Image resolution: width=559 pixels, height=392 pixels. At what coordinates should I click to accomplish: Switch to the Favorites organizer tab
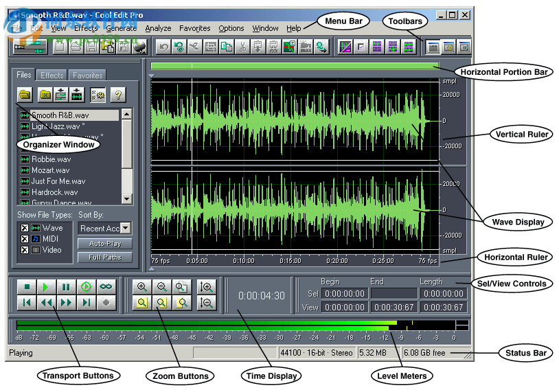(88, 76)
